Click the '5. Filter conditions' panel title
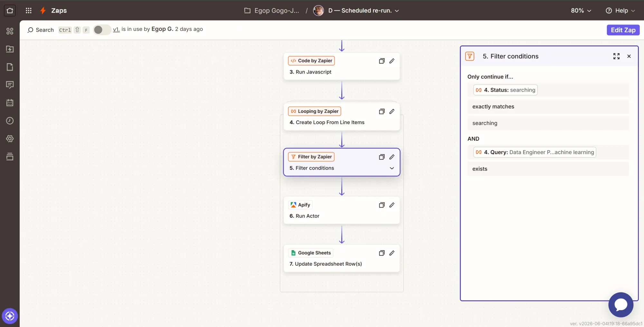 coord(510,56)
